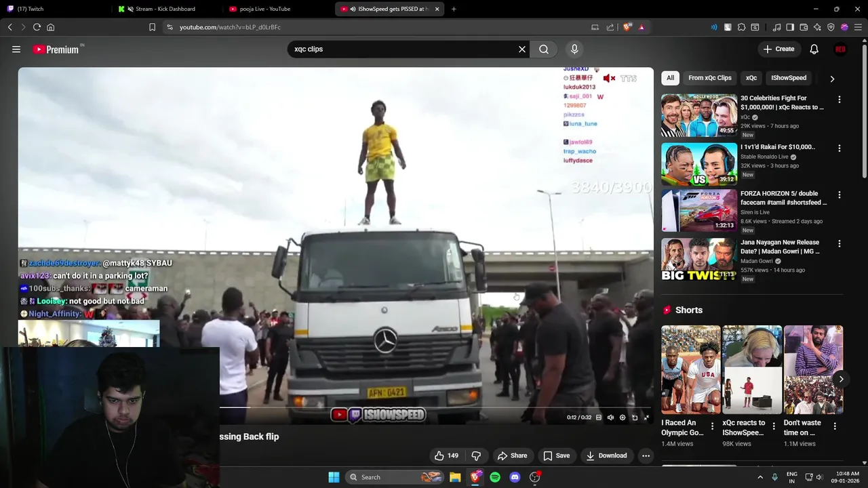This screenshot has height=488, width=868.
Task: Close the 'IShowSpeed gets PISSED' tab
Action: (x=437, y=9)
